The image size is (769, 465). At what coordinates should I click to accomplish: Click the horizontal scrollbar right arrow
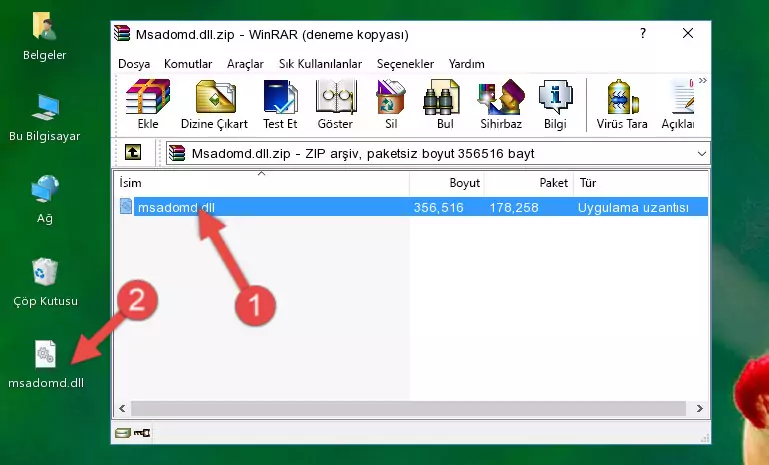tap(700, 408)
